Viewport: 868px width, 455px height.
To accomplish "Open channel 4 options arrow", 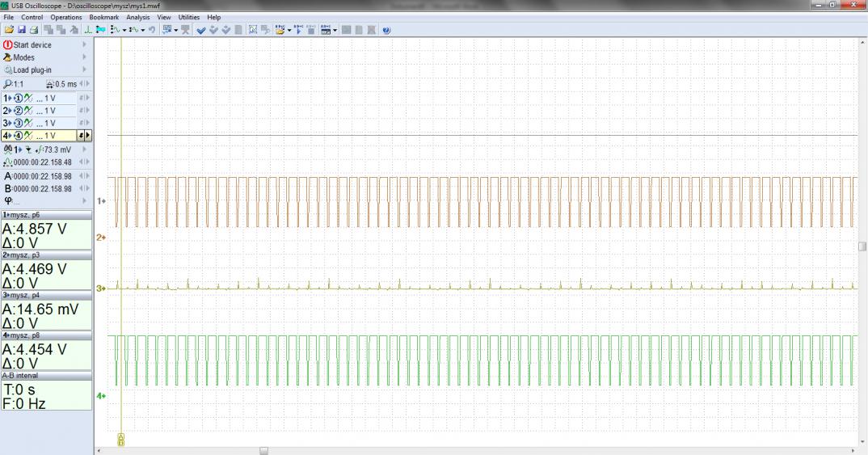I will coord(87,136).
